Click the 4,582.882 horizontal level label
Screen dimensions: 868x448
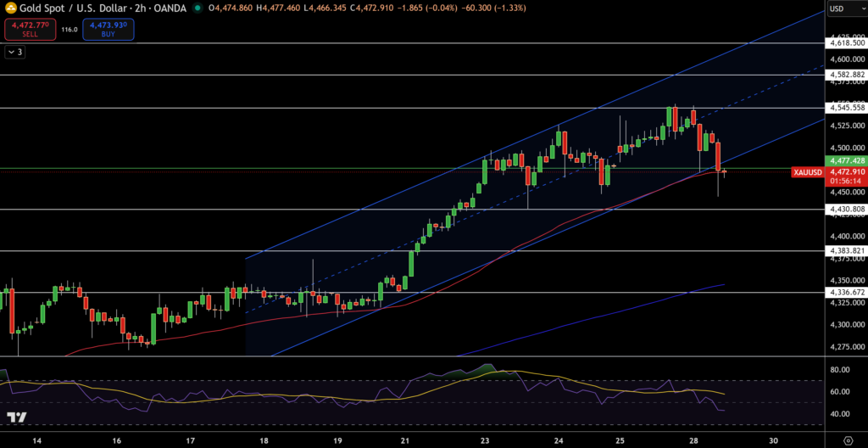(846, 75)
